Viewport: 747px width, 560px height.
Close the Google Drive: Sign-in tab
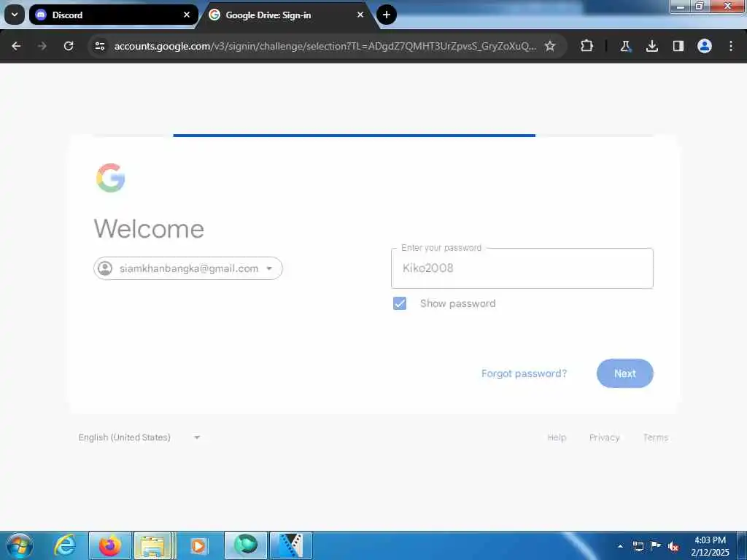360,15
